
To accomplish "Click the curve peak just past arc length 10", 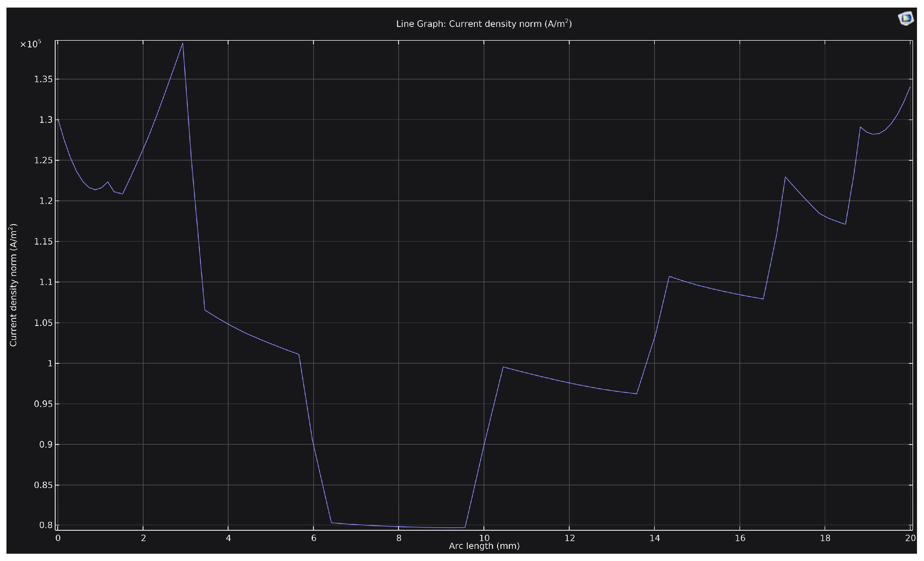I will tap(503, 367).
